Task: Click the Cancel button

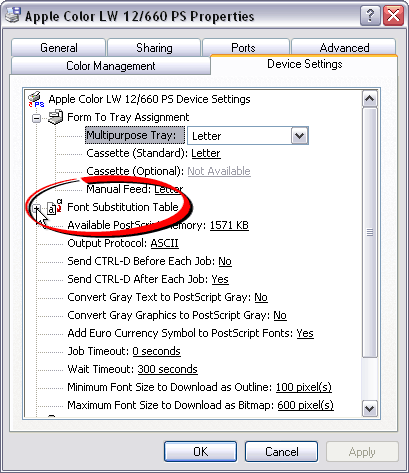Action: [x=281, y=452]
